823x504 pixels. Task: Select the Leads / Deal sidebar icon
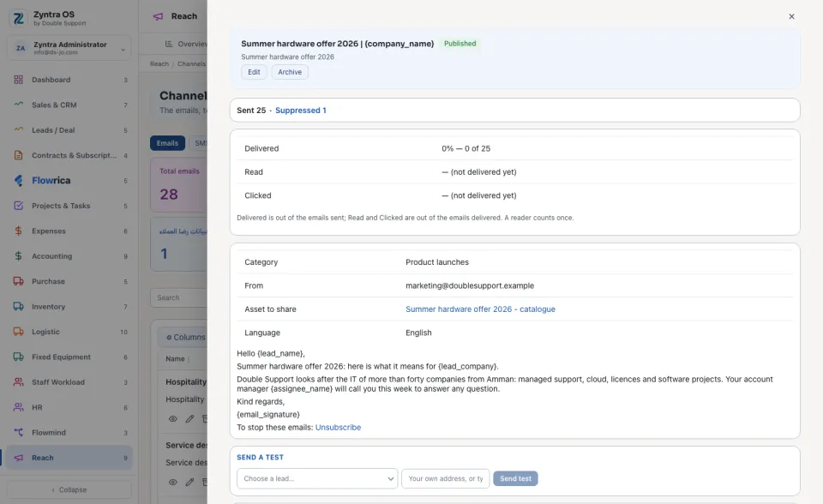(18, 129)
